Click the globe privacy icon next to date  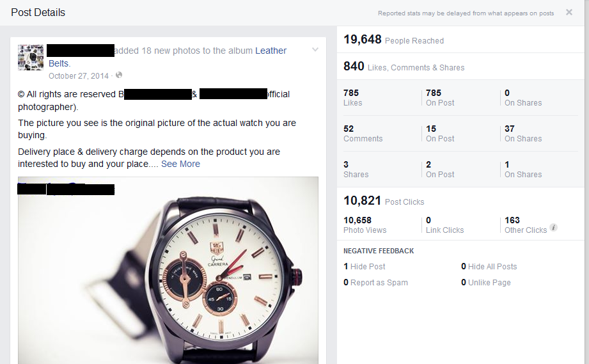click(x=118, y=75)
